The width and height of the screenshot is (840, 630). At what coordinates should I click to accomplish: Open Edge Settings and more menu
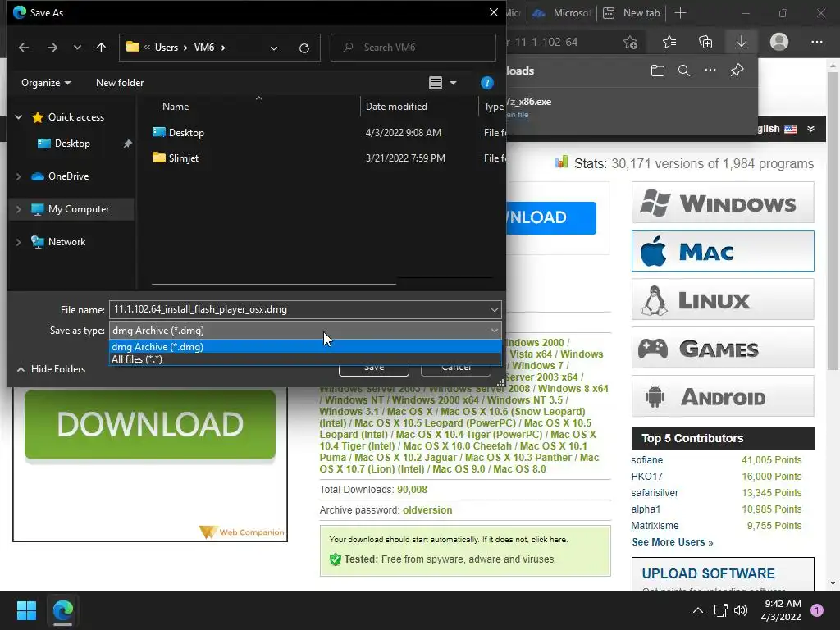click(x=816, y=42)
